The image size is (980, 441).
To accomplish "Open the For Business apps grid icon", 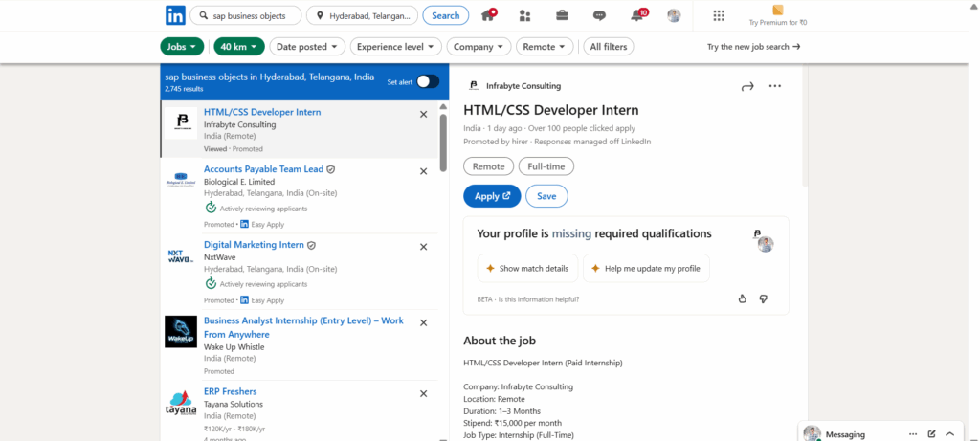I will pos(719,15).
